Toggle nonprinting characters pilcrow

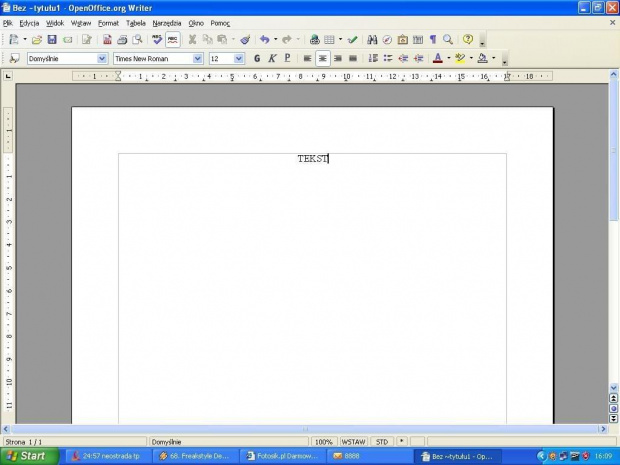click(x=433, y=40)
